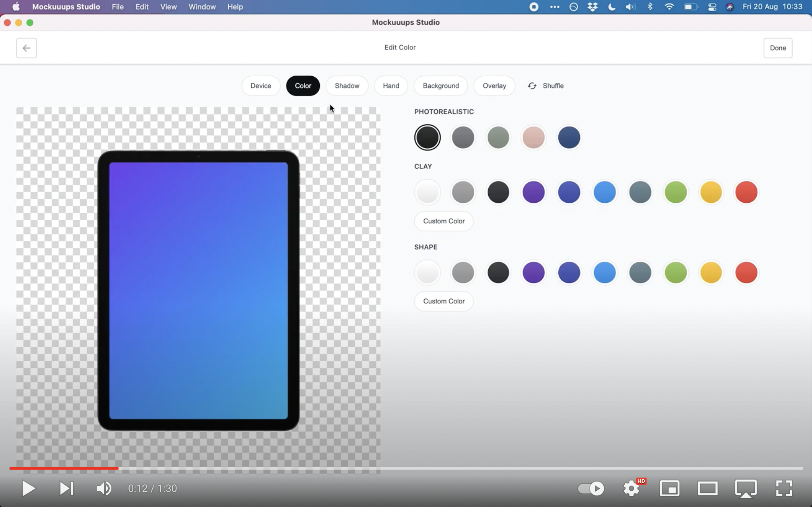This screenshot has width=812, height=507.
Task: Toggle Bluetooth in the menu bar
Action: [x=650, y=7]
